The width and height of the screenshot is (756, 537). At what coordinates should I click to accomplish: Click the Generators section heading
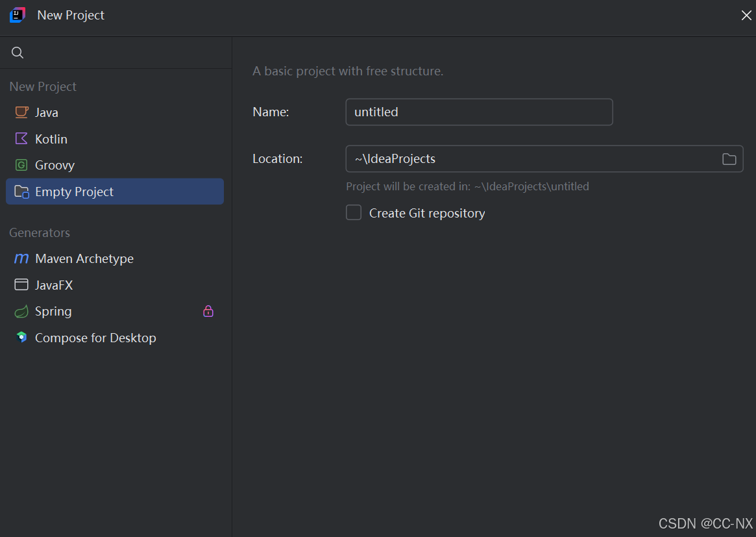click(40, 232)
